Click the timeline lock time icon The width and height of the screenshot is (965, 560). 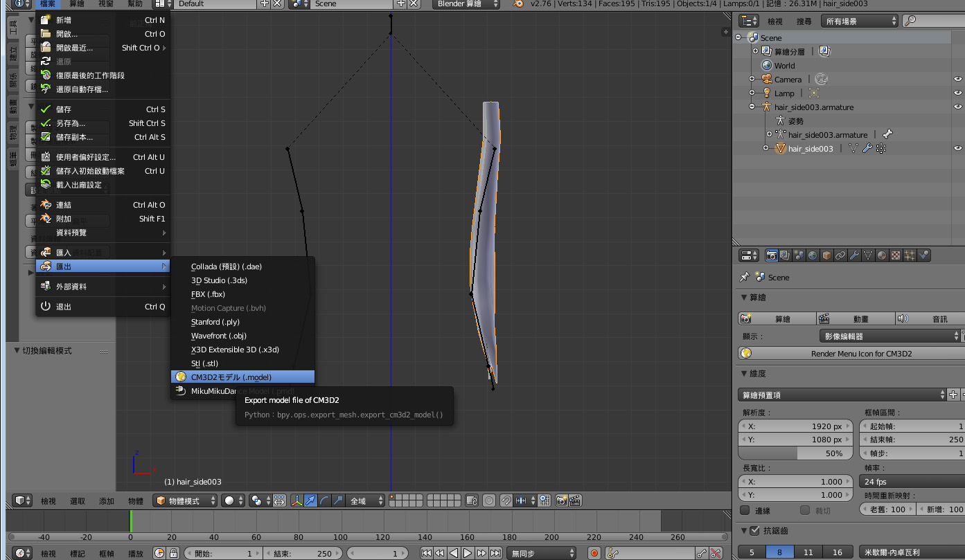tap(173, 553)
